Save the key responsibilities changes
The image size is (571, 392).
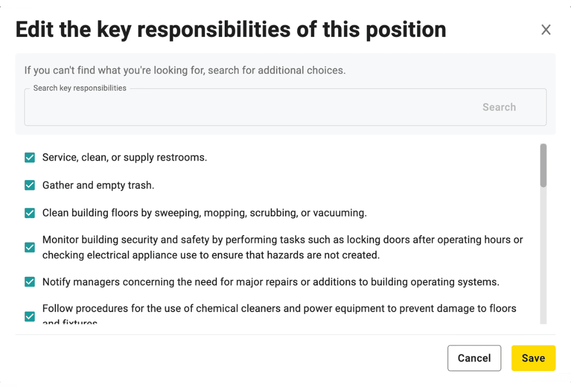[533, 358]
